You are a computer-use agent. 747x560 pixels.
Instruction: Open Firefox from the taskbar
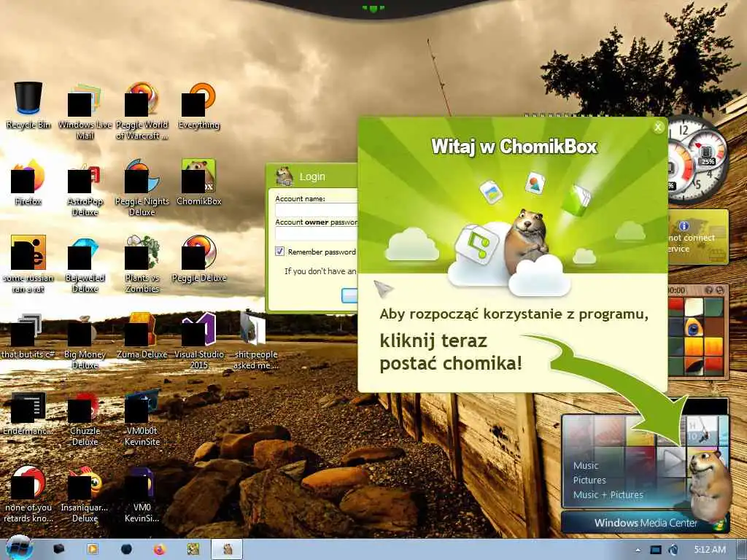160,550
